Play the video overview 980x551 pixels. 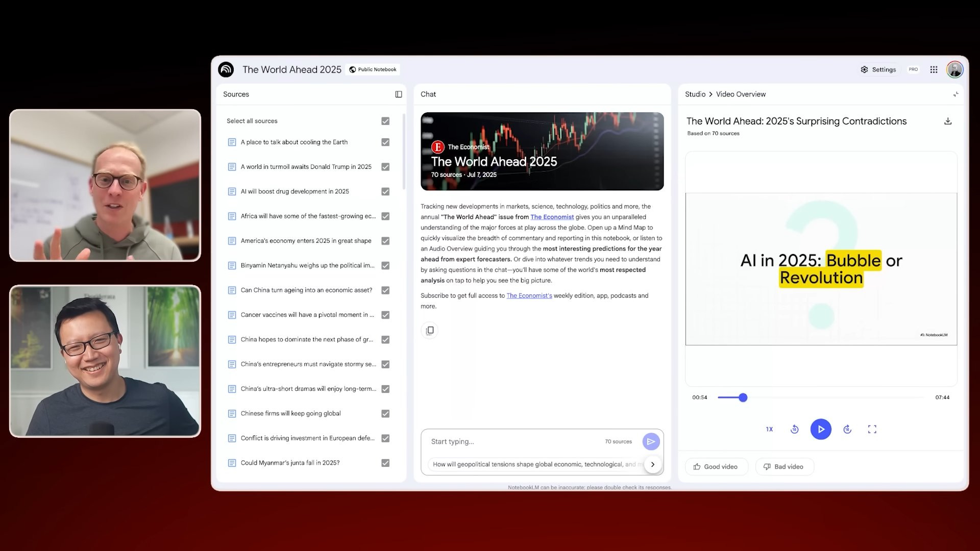pos(821,429)
